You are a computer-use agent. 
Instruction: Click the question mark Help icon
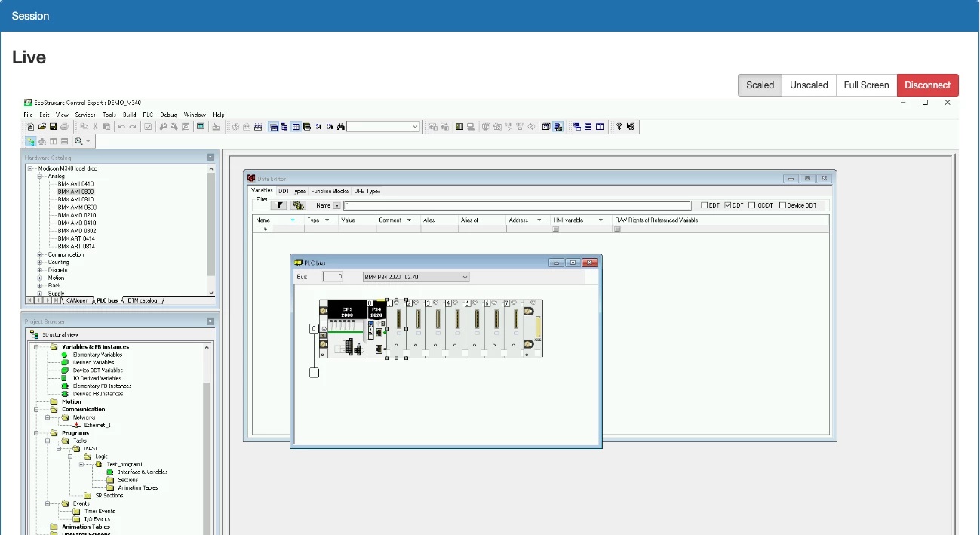click(619, 127)
